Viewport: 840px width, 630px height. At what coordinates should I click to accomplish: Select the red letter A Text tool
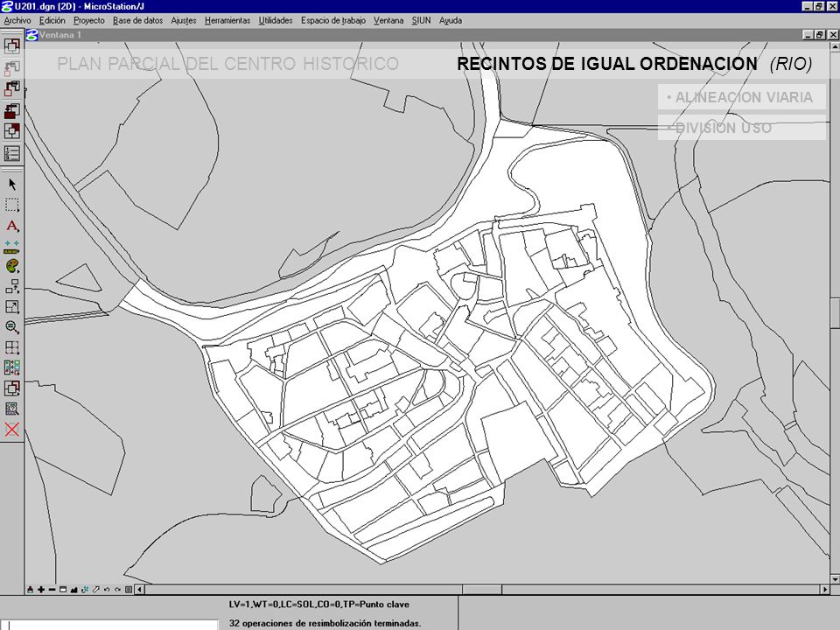(11, 226)
